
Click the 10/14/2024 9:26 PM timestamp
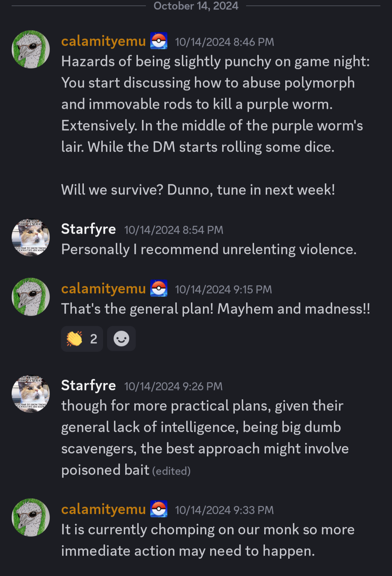[x=173, y=387]
